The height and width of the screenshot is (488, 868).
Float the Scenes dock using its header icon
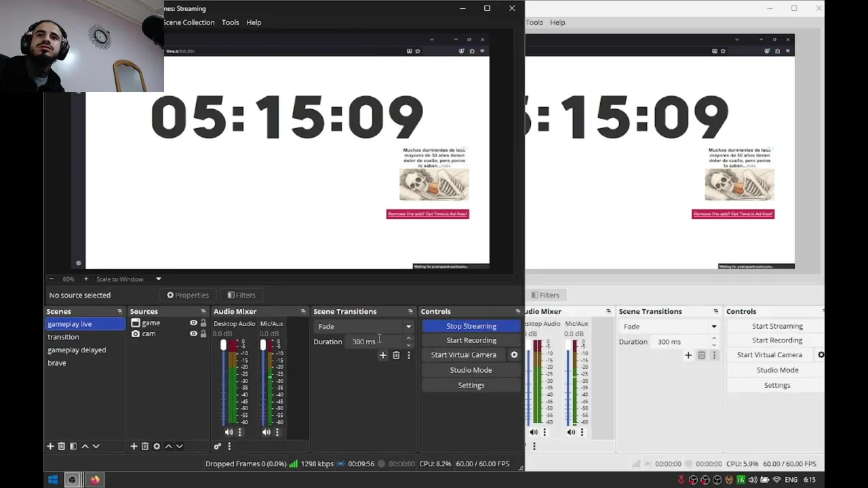click(120, 311)
